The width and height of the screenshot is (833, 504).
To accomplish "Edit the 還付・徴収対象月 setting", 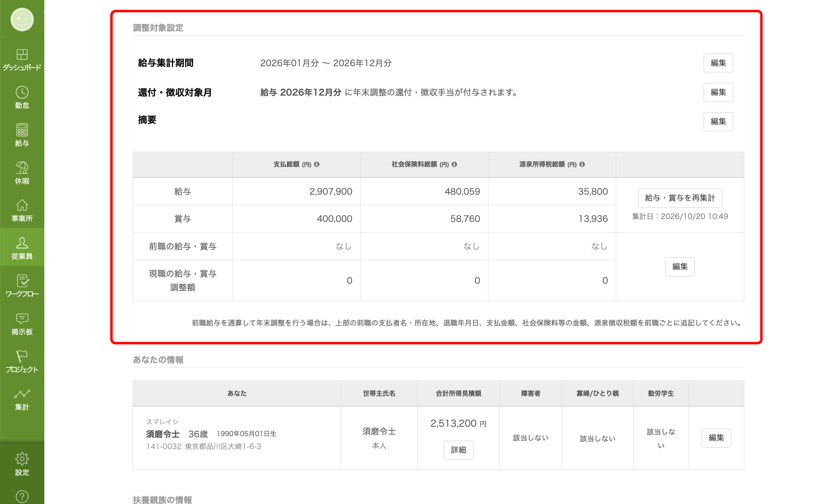I will coord(718,92).
